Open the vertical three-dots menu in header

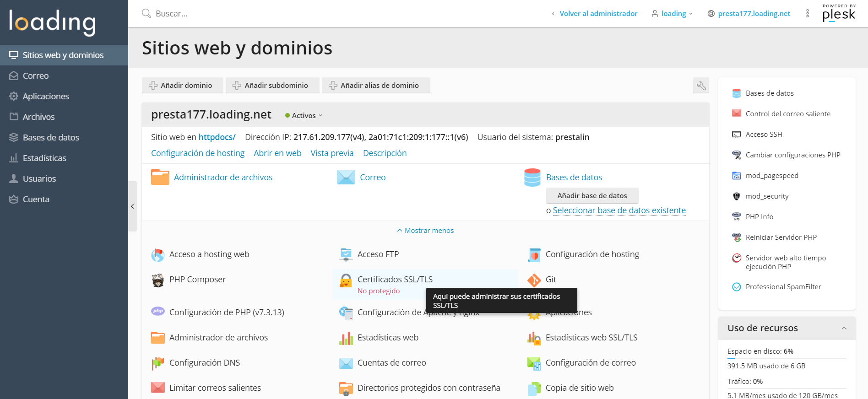(x=808, y=14)
